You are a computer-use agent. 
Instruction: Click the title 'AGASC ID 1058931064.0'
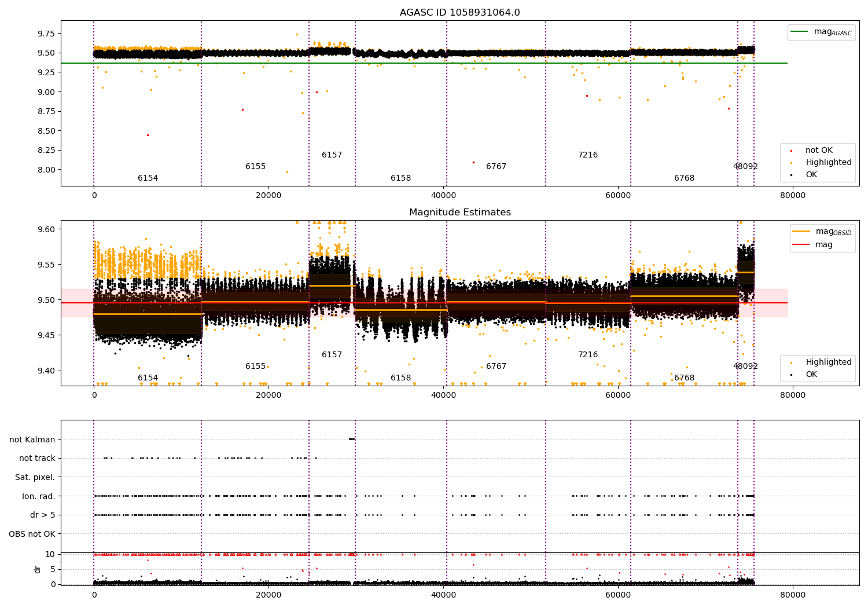[459, 13]
